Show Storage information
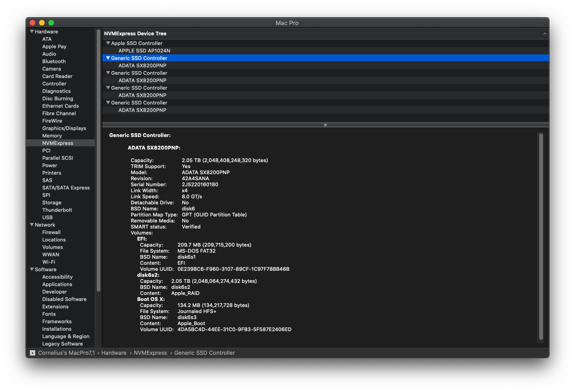This screenshot has height=392, width=575. pos(52,203)
